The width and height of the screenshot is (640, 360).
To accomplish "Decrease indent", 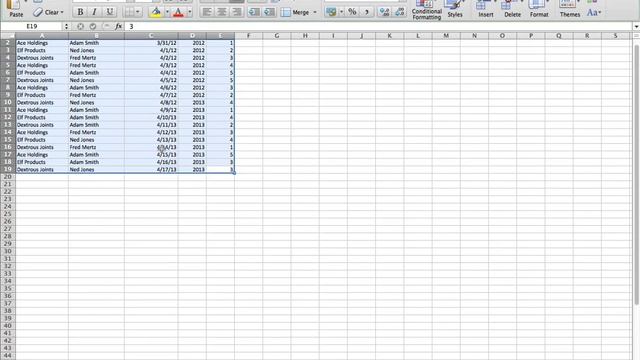I will [x=254, y=12].
